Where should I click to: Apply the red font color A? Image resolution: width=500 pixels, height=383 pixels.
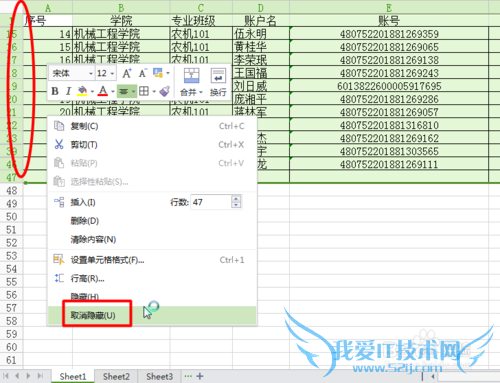(103, 91)
